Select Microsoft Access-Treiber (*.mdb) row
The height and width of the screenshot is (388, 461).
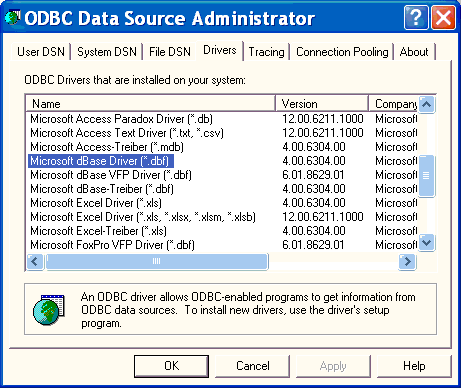pos(107,147)
